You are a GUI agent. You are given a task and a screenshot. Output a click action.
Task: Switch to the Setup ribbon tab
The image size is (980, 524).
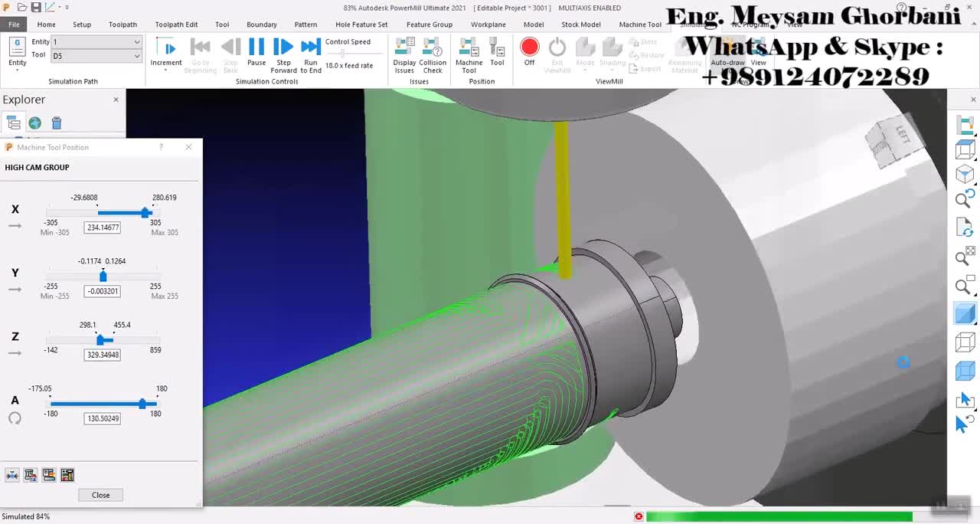[82, 25]
